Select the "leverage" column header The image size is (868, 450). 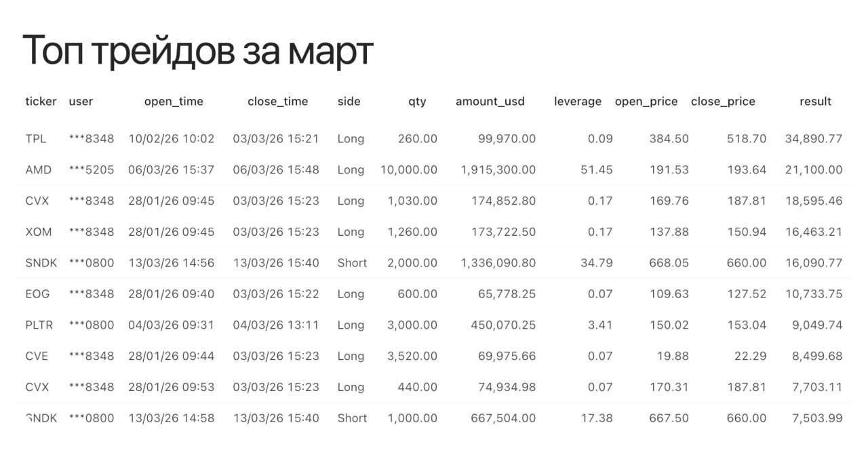coord(577,102)
